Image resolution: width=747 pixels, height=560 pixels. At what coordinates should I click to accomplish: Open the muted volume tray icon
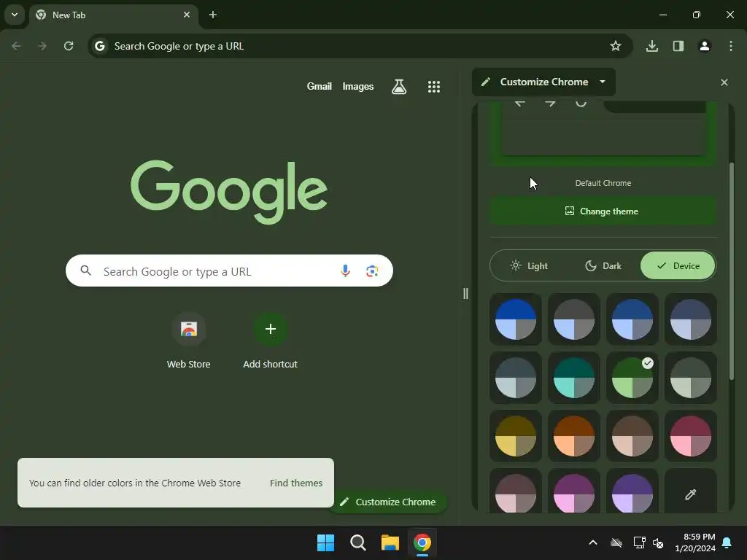(x=659, y=542)
